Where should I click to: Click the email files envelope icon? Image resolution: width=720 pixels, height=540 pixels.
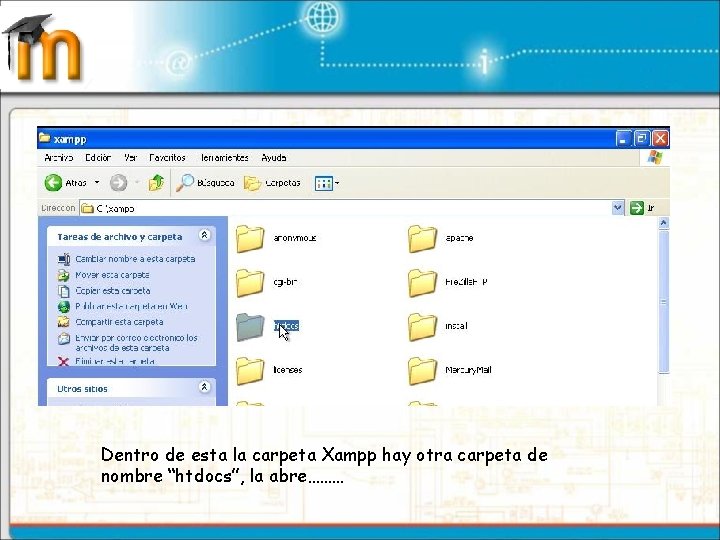pos(64,339)
